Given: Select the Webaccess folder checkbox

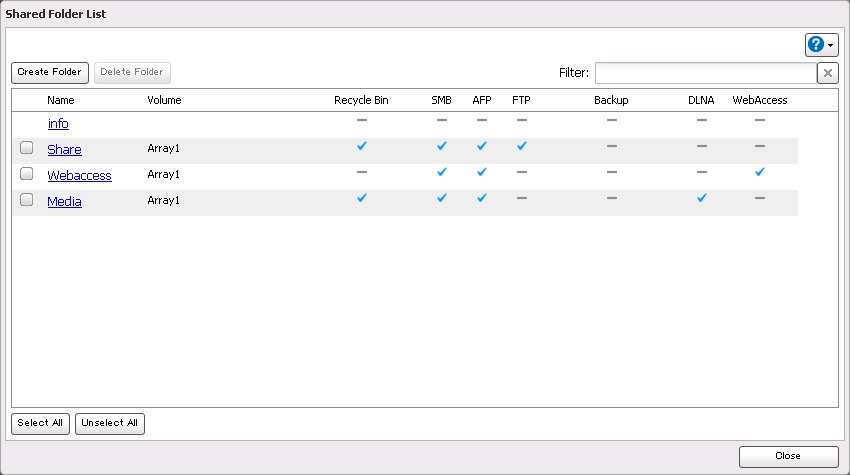Looking at the screenshot, I should (27, 174).
